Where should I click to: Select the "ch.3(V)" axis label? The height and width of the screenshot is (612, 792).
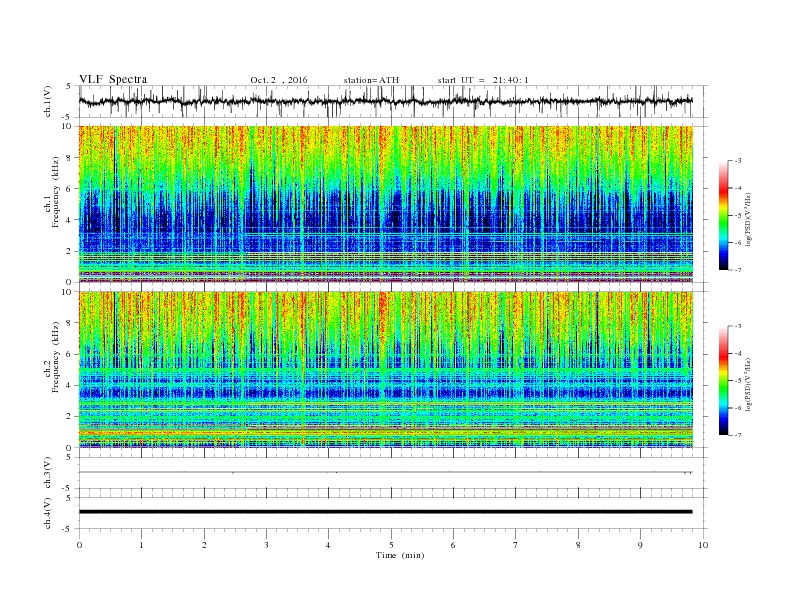48,473
